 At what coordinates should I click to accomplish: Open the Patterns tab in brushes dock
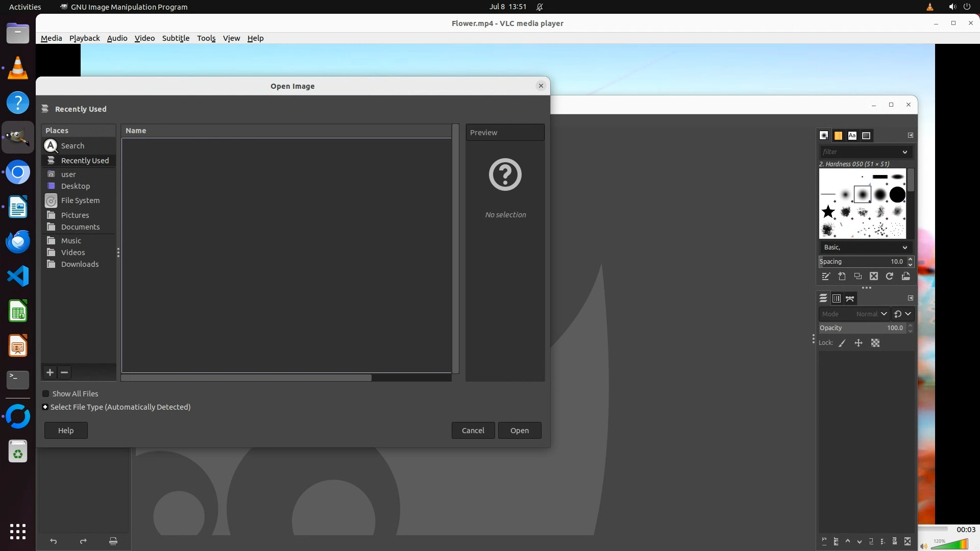[x=838, y=136]
